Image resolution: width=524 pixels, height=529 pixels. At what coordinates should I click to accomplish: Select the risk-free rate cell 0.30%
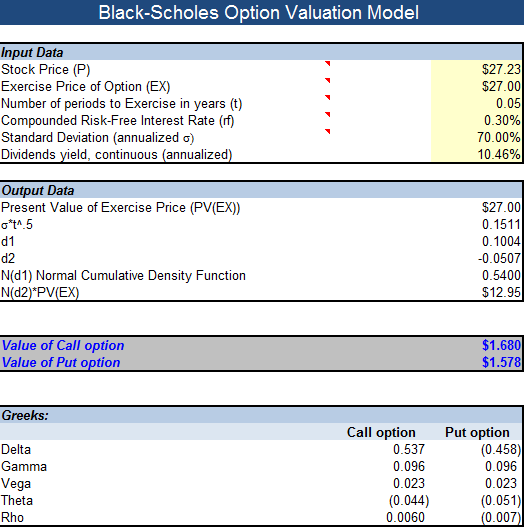[x=476, y=120]
